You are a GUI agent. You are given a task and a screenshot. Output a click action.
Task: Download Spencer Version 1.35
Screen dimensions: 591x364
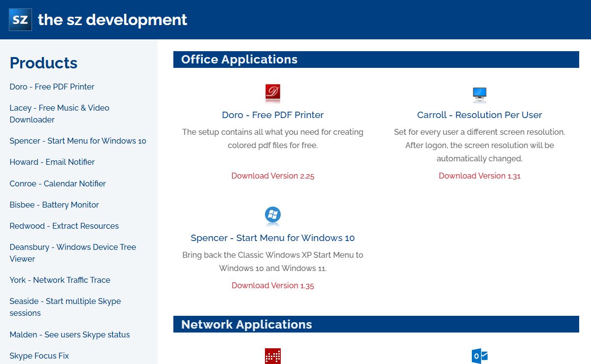[x=273, y=285]
